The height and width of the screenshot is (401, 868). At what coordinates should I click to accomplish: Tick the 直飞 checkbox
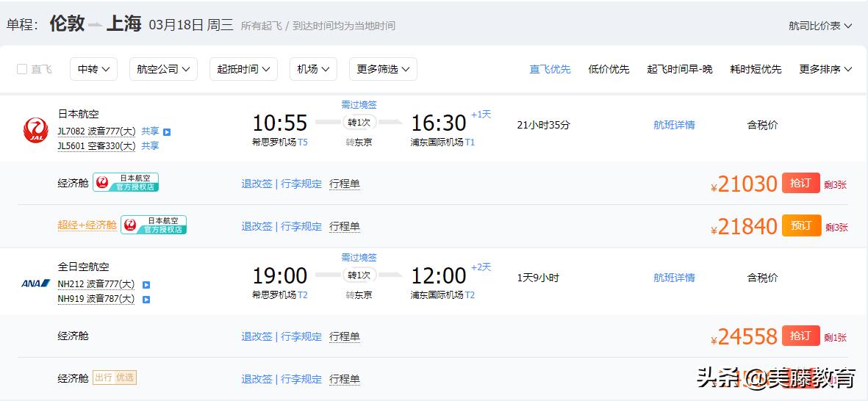22,69
